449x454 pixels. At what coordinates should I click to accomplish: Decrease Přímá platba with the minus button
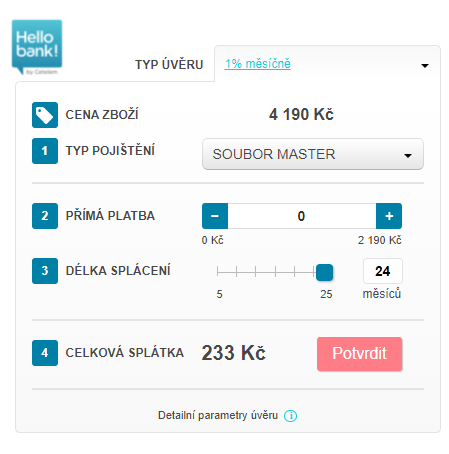pos(215,216)
